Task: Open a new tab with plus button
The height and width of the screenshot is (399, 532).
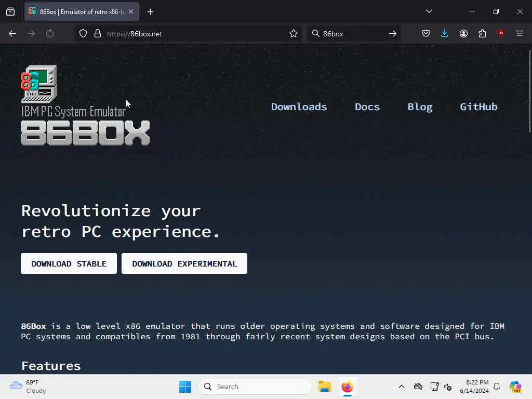Action: 150,12
